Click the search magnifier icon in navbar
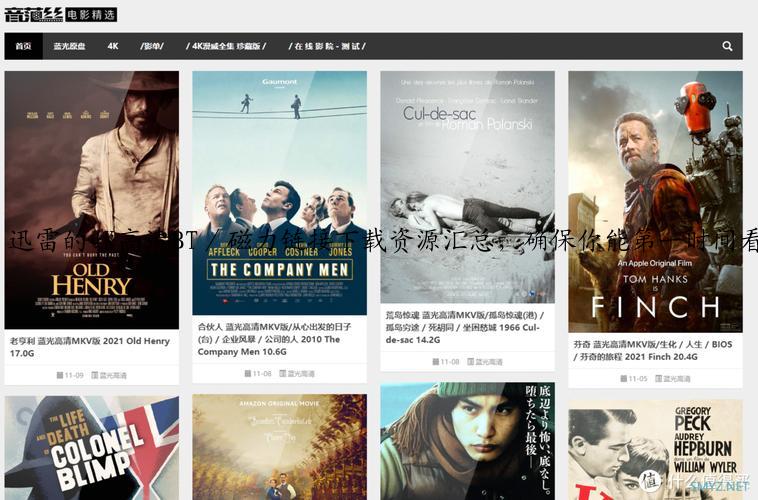758x500 pixels. [x=727, y=46]
